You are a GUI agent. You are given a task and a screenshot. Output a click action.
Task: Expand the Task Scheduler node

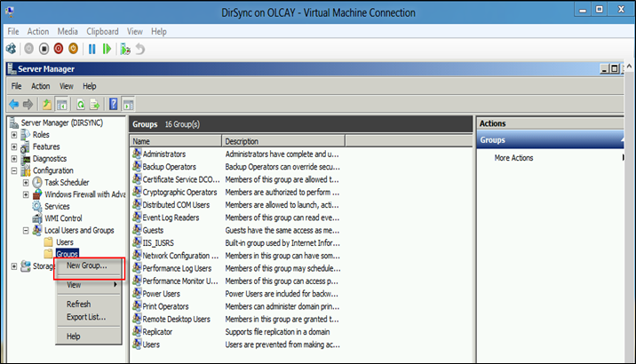click(26, 182)
